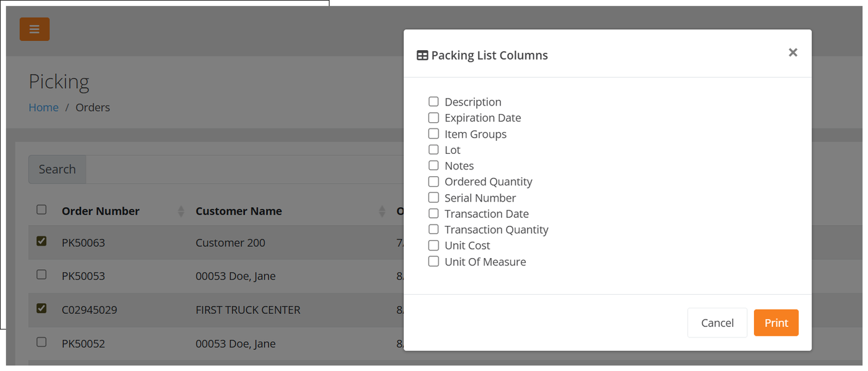Tick the Lot checkbox
The image size is (868, 371).
click(433, 150)
